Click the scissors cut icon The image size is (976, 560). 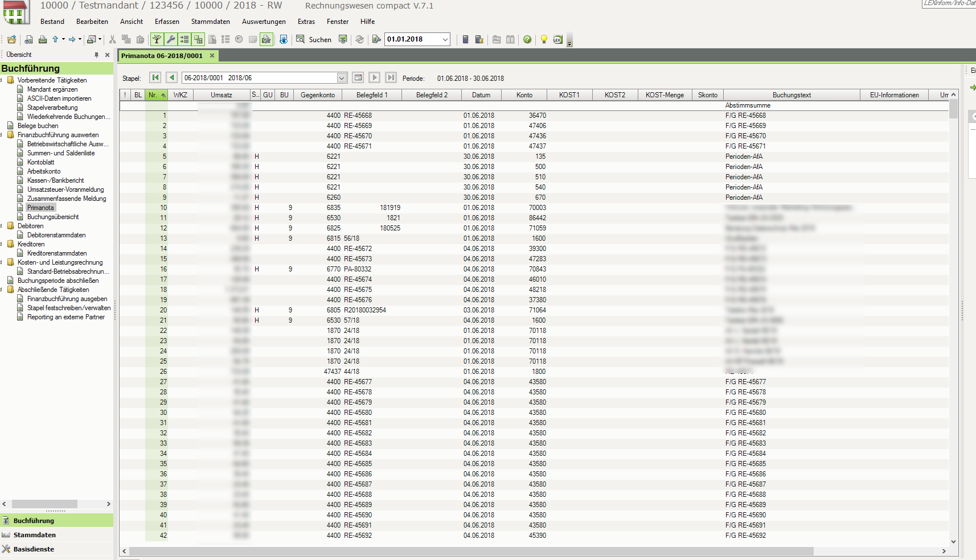click(112, 39)
